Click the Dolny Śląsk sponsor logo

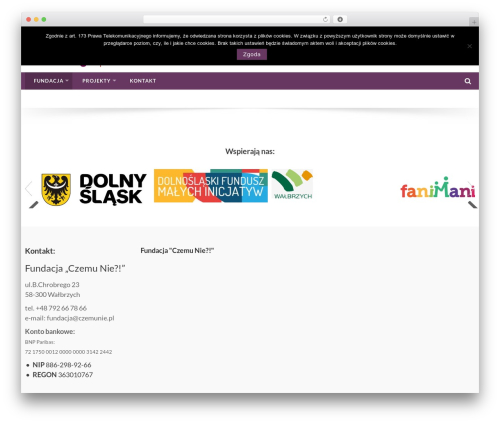coord(94,189)
